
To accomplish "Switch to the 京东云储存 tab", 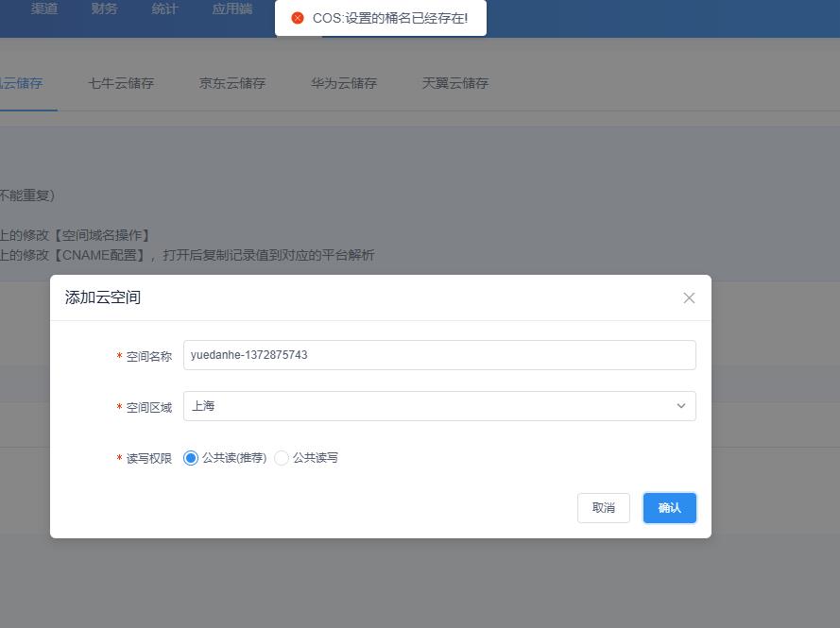I will (x=232, y=83).
